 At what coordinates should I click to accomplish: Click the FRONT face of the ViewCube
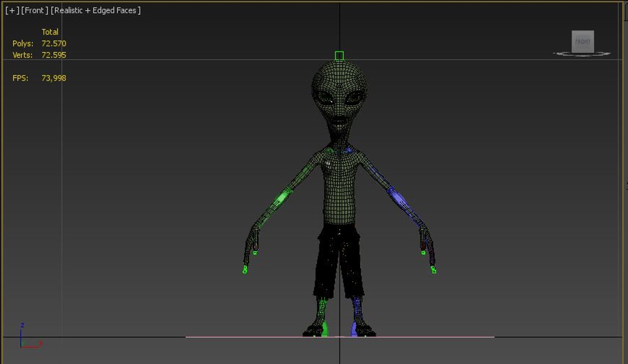click(583, 42)
